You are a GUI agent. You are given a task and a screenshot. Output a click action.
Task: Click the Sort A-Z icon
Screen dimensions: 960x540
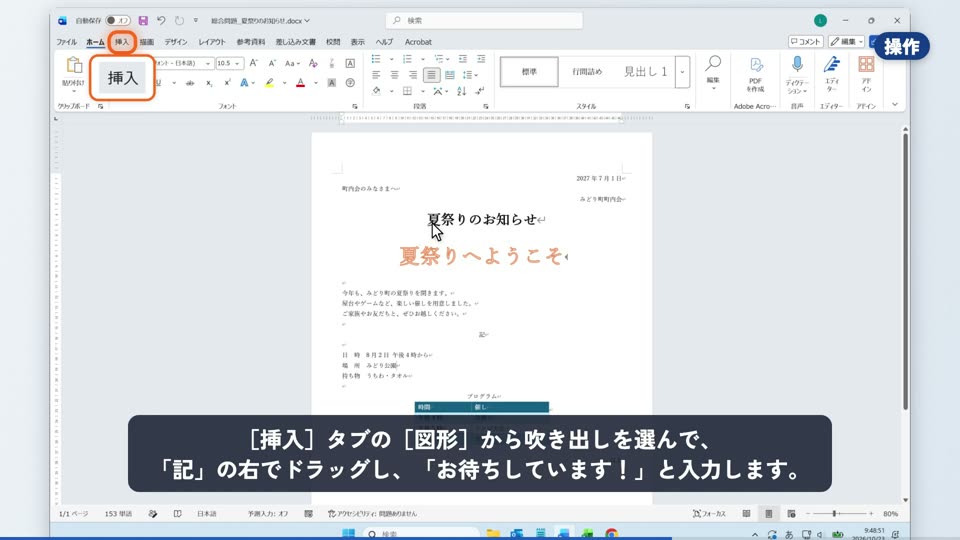coord(462,91)
